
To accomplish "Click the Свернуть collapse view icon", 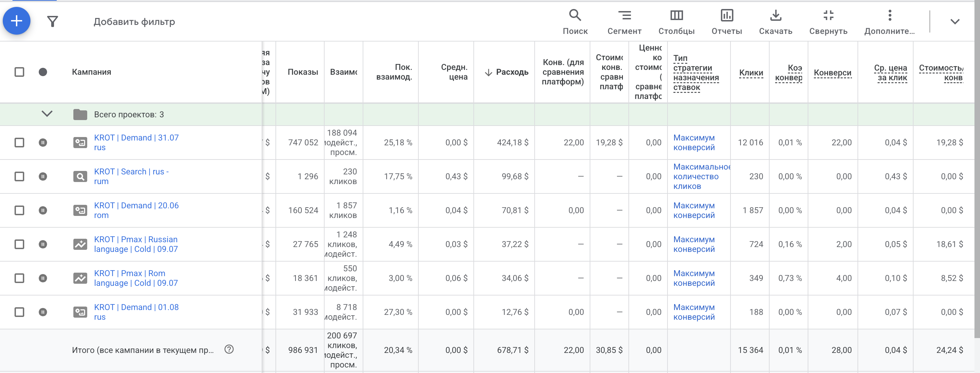I will click(828, 22).
